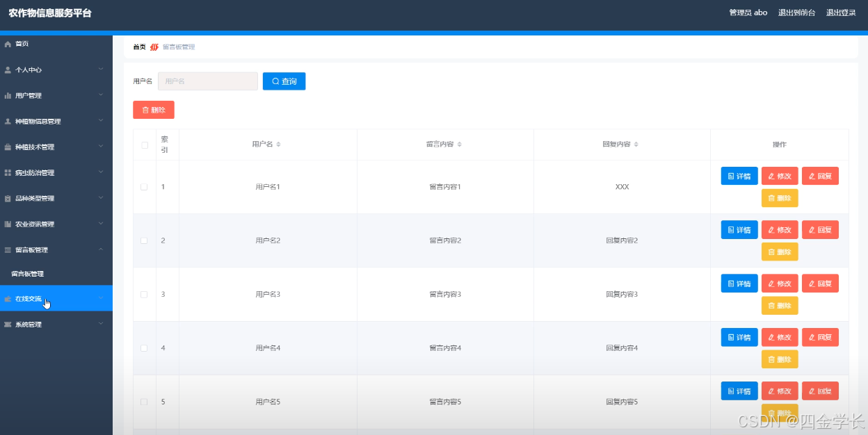Viewport: 868px width, 435px height.
Task: Click 修改 for row 用户名5
Action: coord(780,391)
